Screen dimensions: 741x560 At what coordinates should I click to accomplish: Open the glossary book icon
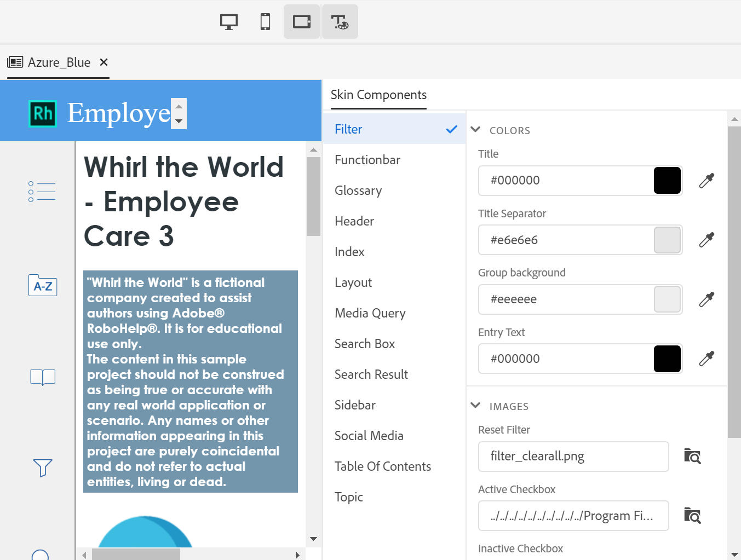click(43, 377)
